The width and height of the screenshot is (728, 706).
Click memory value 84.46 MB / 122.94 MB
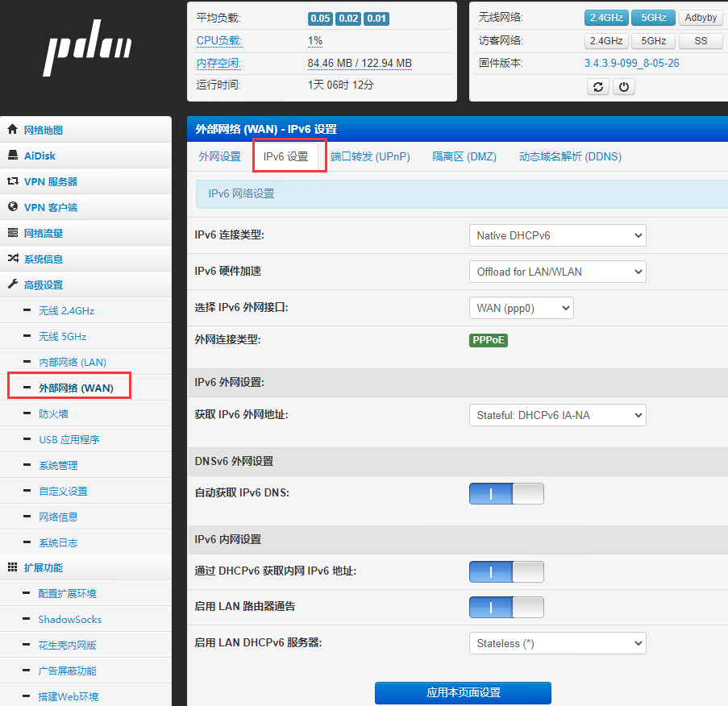click(360, 63)
